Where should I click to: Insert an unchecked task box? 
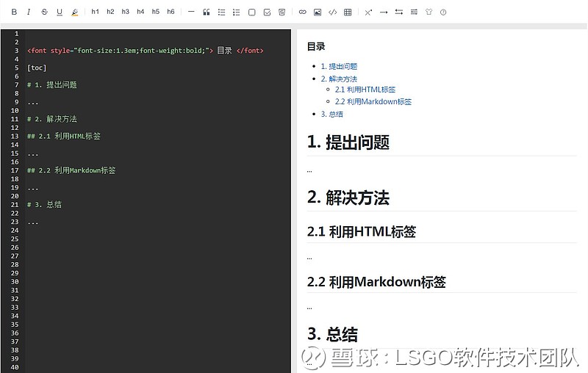(252, 12)
